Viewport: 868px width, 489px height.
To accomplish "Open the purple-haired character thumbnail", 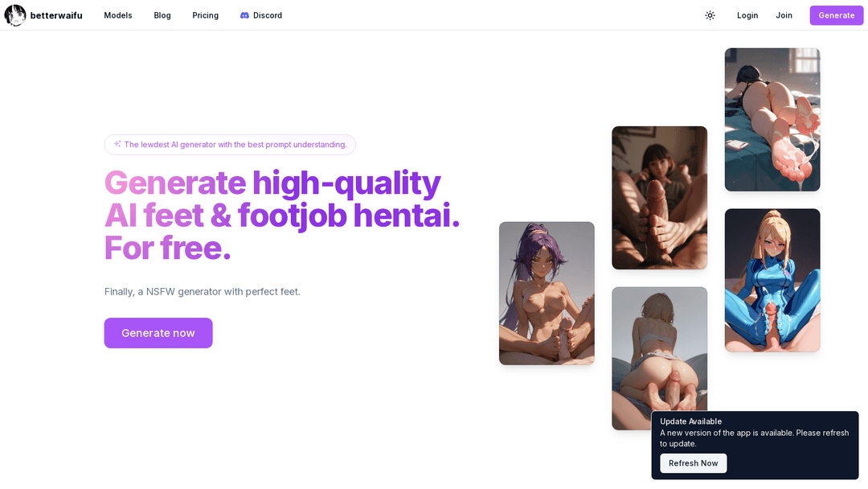I will 547,294.
